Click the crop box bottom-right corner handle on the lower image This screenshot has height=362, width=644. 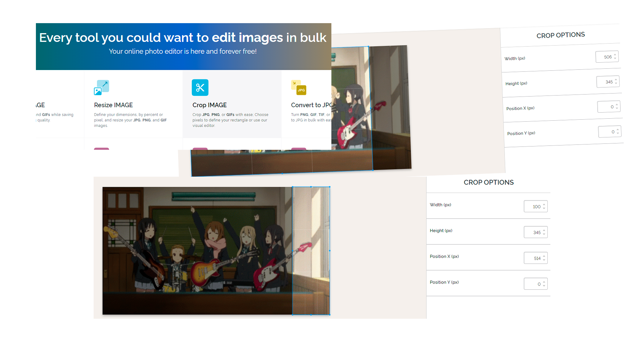[330, 314]
